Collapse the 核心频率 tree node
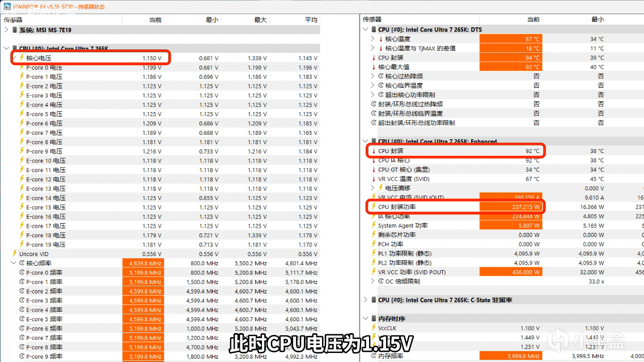 point(14,263)
